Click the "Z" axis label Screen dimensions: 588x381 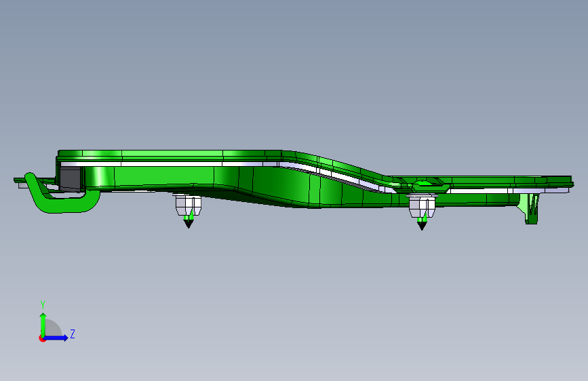pyautogui.click(x=73, y=334)
